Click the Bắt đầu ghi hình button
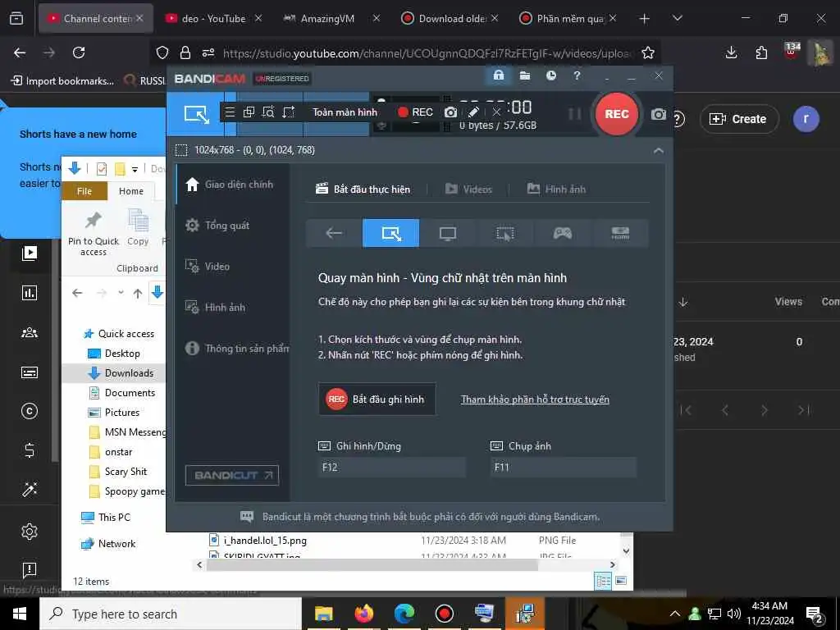The width and height of the screenshot is (840, 630). (x=377, y=399)
